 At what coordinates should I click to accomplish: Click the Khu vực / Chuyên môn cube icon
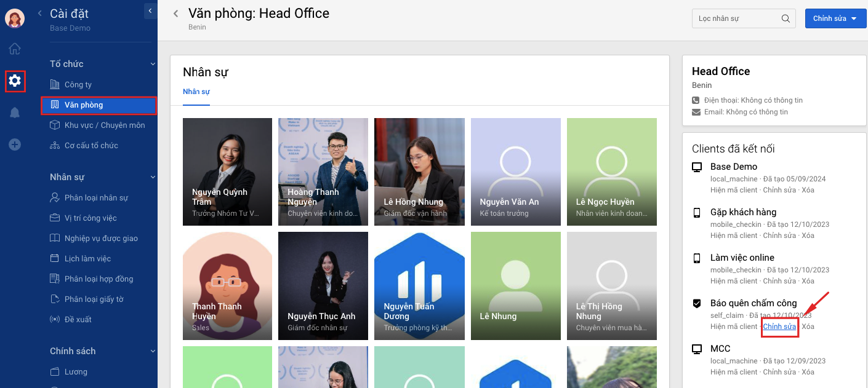click(55, 125)
